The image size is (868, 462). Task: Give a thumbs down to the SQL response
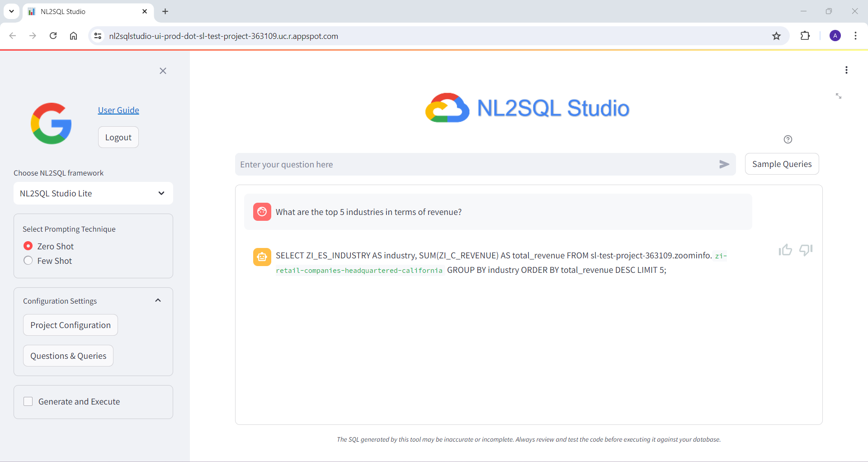806,250
